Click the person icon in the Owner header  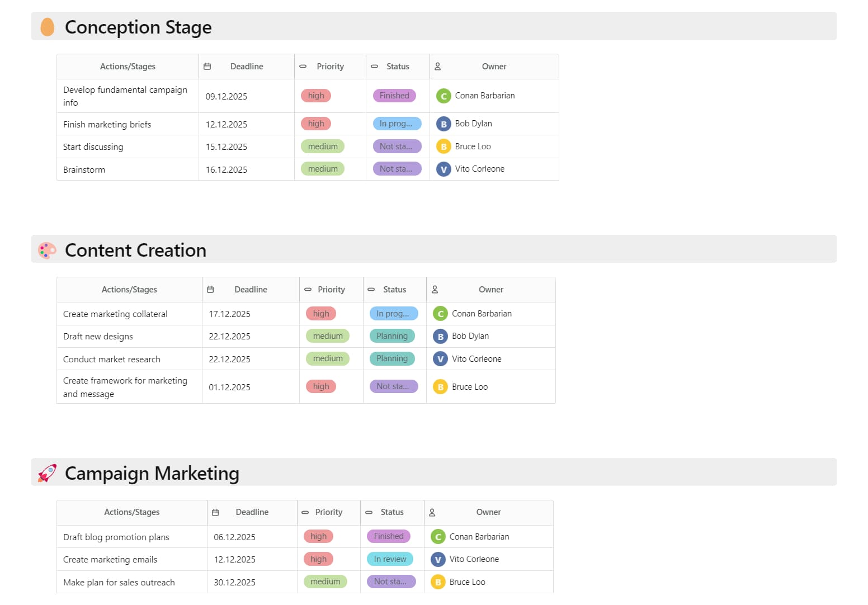pos(438,66)
